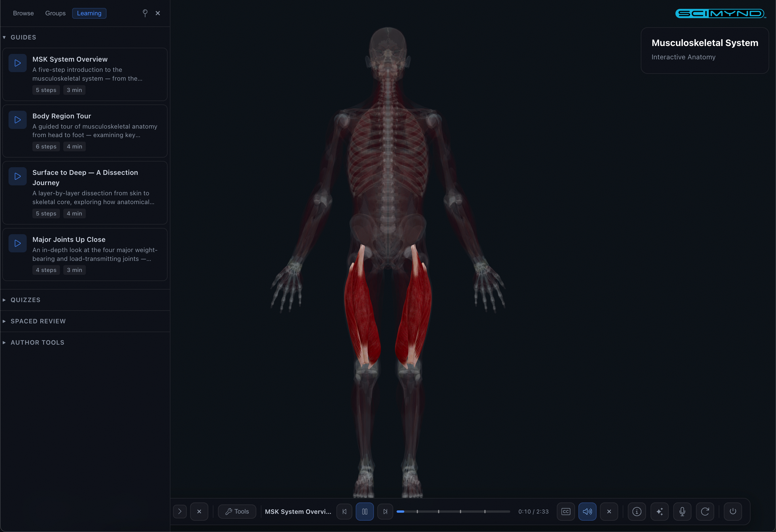The image size is (776, 532).
Task: Pin the side panel with pin icon
Action: pos(145,13)
